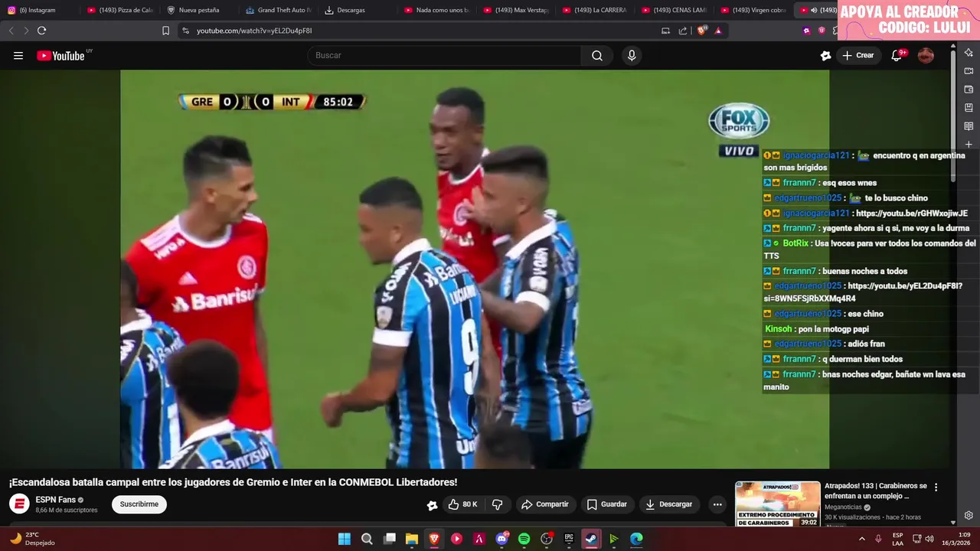
Task: Click the Brave Rewards triangle icon
Action: coord(718,31)
